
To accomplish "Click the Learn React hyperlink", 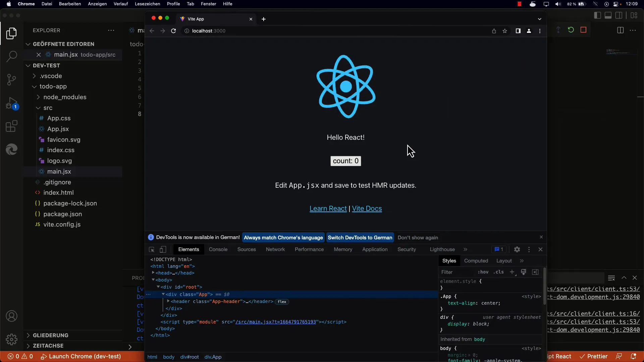I will coord(328,208).
